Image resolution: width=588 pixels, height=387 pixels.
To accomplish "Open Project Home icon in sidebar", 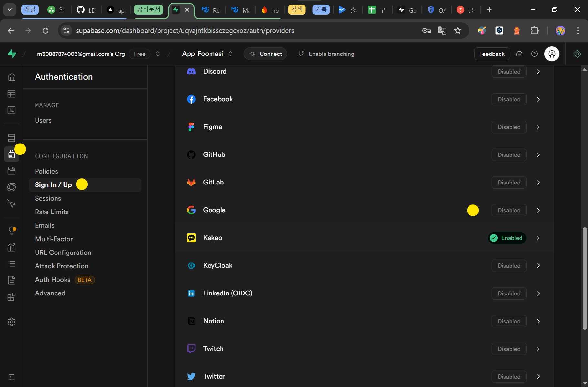I will point(12,77).
